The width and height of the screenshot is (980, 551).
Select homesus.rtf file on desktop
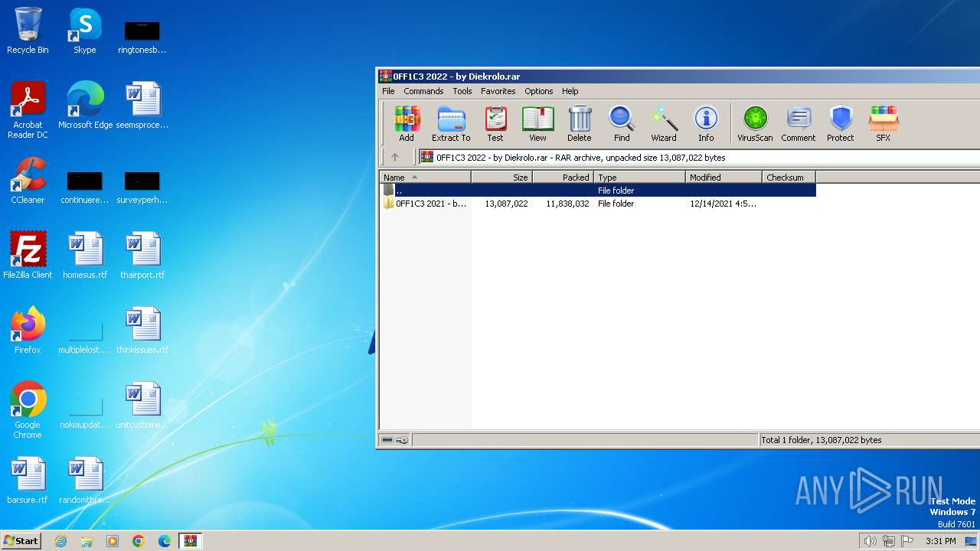(x=85, y=256)
